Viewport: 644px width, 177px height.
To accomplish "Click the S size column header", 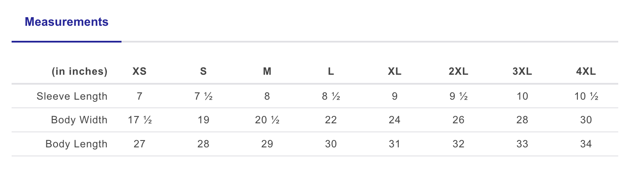I will (x=204, y=72).
